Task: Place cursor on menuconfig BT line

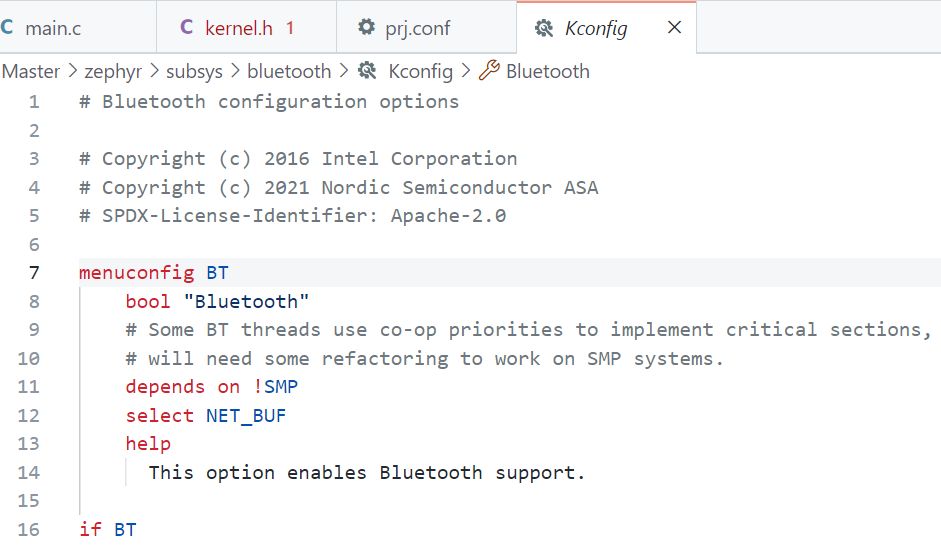Action: [x=154, y=273]
